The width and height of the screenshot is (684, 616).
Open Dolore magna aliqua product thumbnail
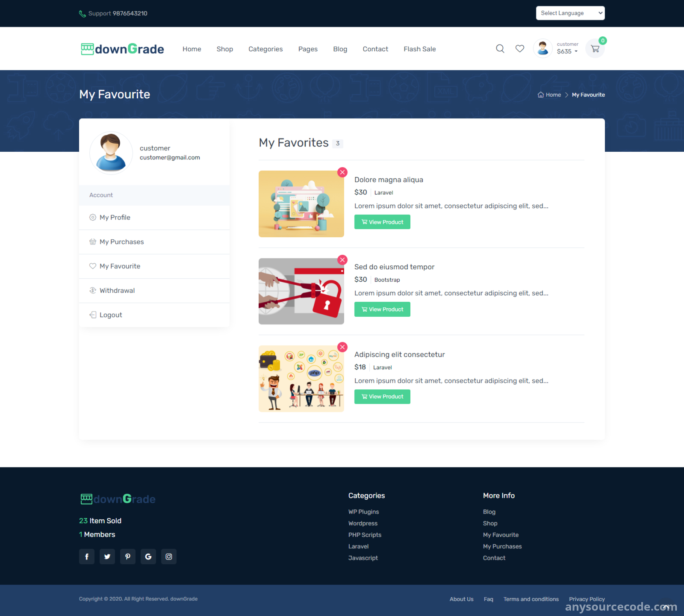tap(301, 204)
